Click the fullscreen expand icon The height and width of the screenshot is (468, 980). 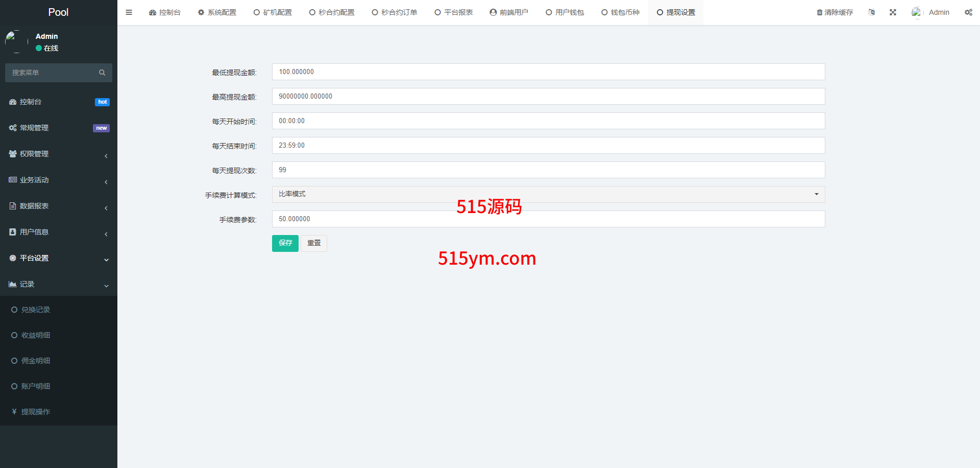click(893, 12)
